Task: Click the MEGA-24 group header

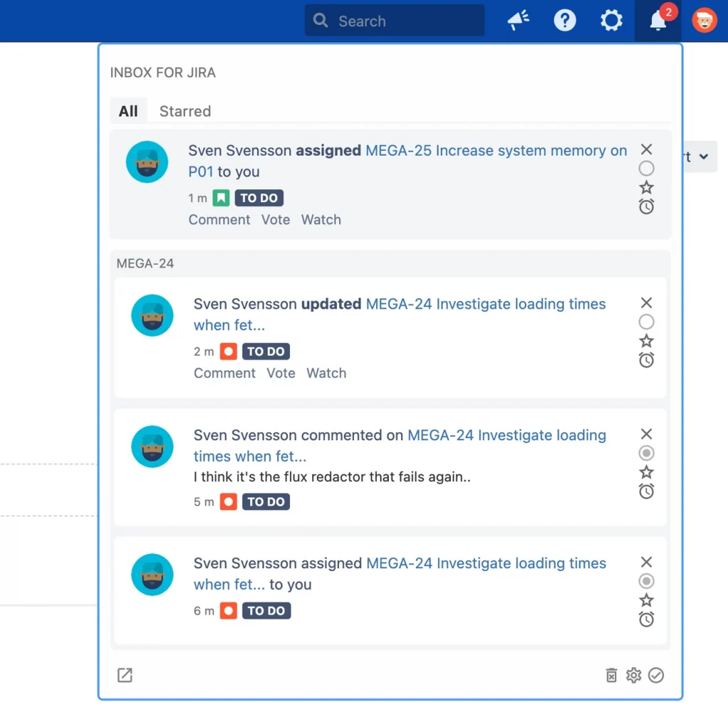Action: 145,263
